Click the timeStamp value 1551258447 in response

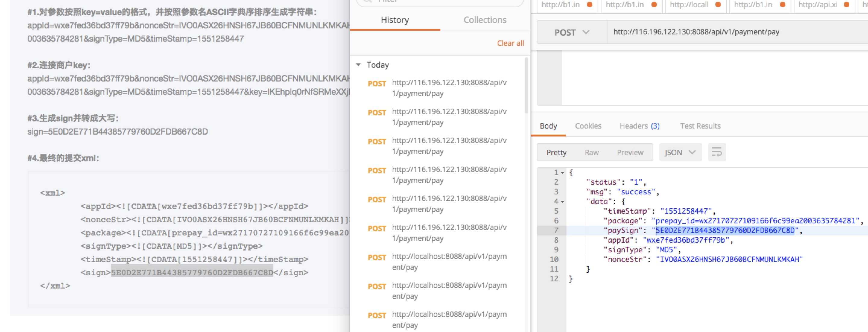tap(686, 211)
